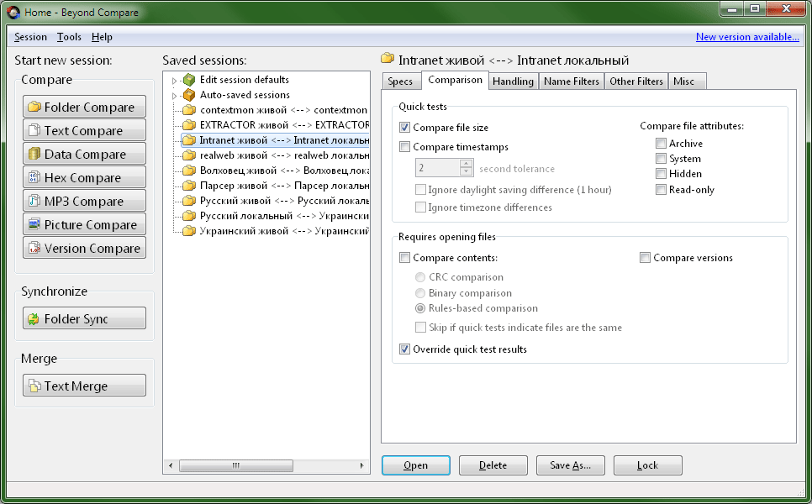812x504 pixels.
Task: Open the New version available link
Action: [747, 37]
